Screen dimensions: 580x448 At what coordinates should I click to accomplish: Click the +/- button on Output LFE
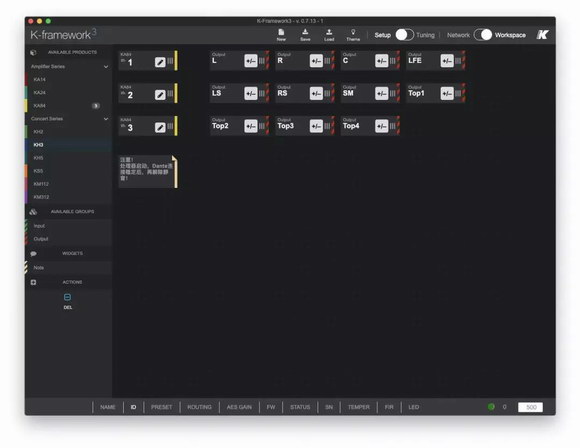point(447,61)
